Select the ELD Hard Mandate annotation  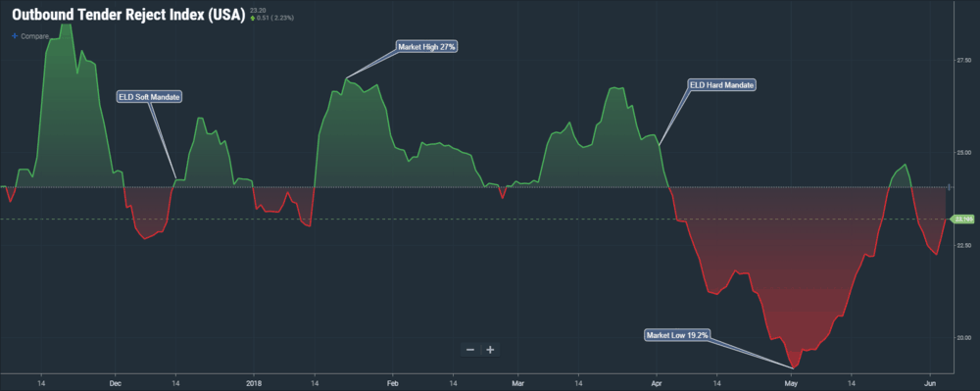pos(722,84)
